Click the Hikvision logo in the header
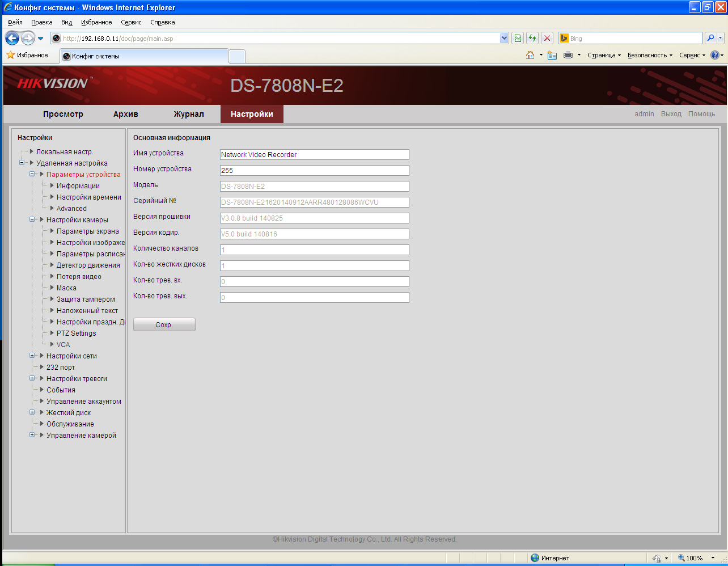The image size is (728, 566). [54, 83]
